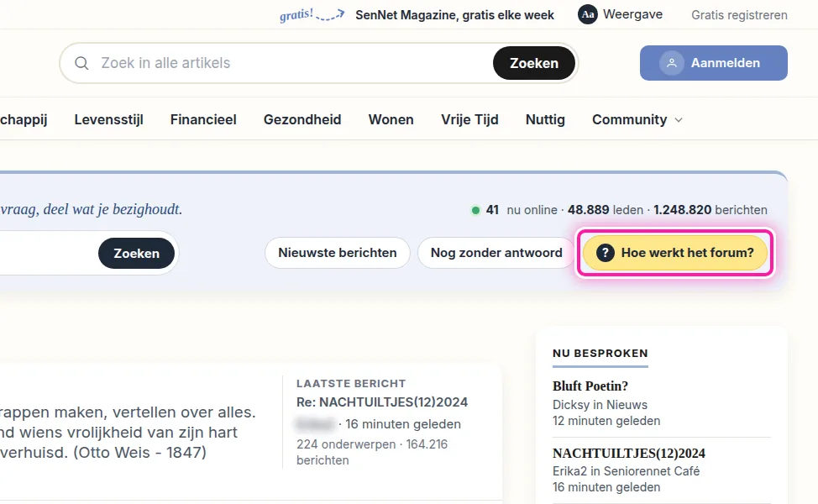Click the 41 nu online indicator
Viewport: 818px width, 504px height.
tap(514, 210)
